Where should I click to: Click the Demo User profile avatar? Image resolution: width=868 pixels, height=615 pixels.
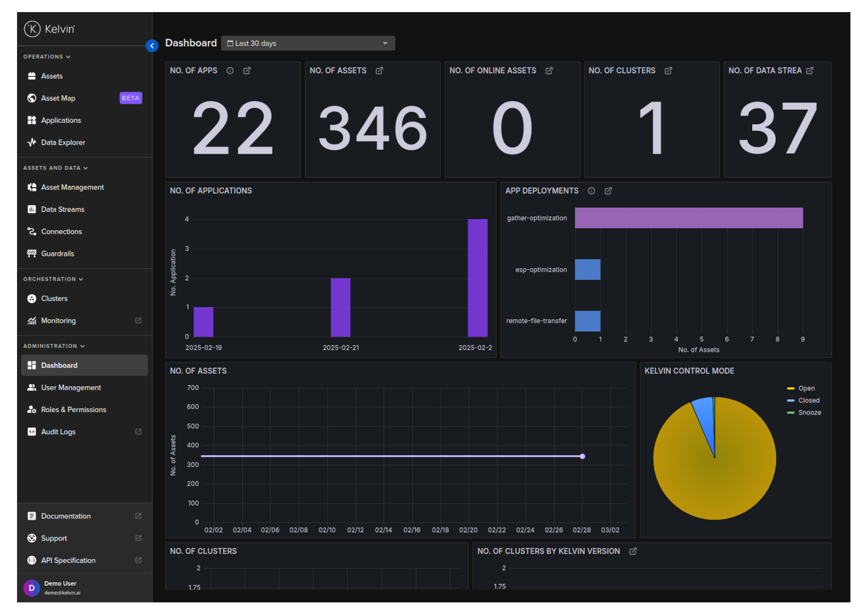pos(32,588)
